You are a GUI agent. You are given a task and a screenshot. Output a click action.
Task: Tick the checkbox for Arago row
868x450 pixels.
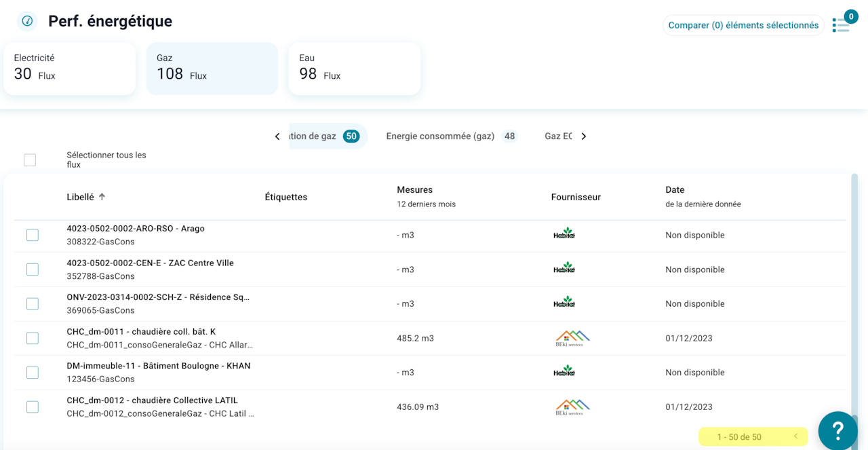(x=33, y=235)
